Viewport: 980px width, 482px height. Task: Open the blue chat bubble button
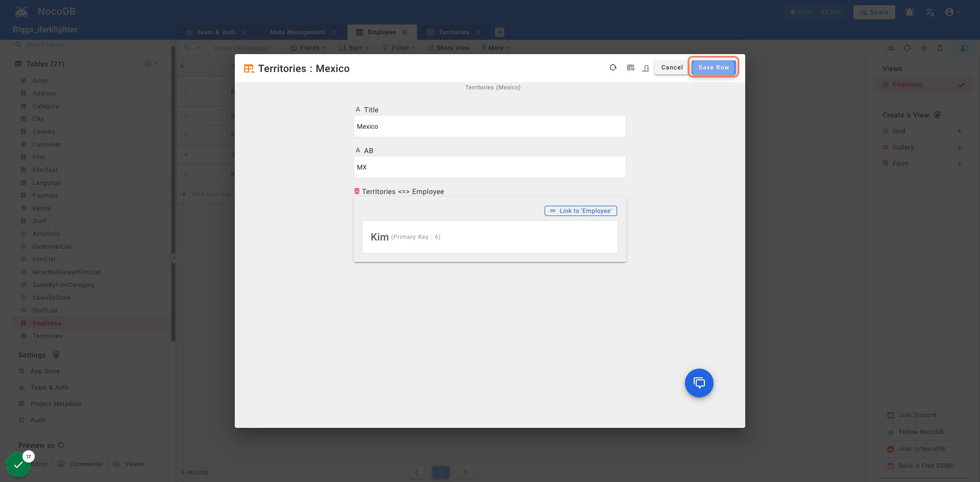click(699, 383)
